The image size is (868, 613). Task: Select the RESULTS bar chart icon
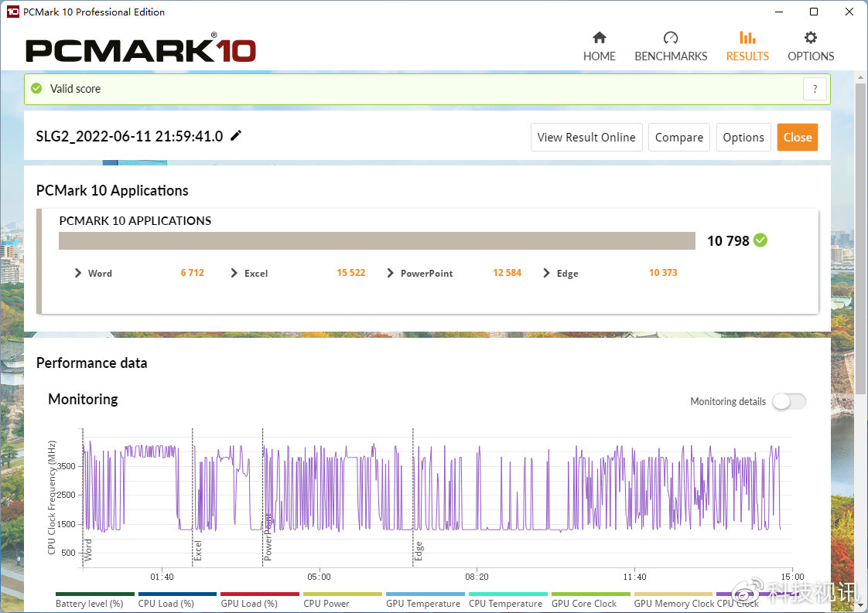[747, 38]
